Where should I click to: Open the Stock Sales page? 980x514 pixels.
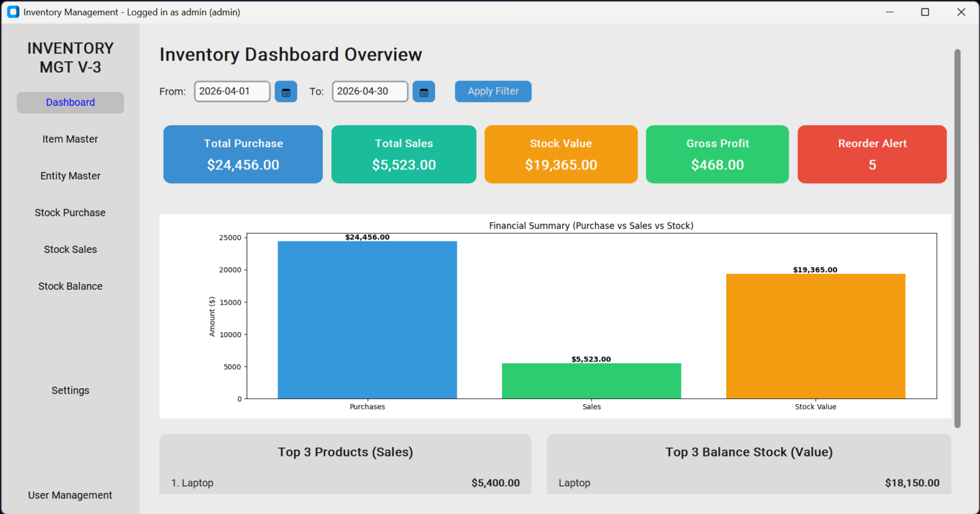(70, 250)
